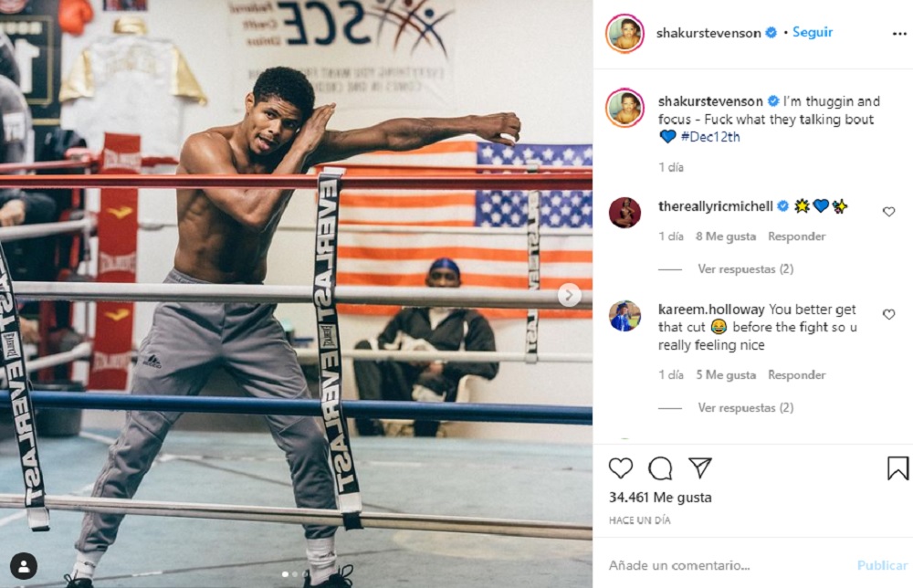Open the #Dec12th hashtag link
The height and width of the screenshot is (588, 913).
tap(709, 137)
